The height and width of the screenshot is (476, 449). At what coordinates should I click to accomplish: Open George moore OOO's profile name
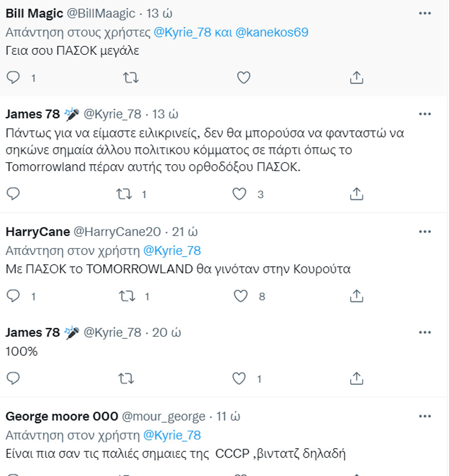tap(62, 417)
